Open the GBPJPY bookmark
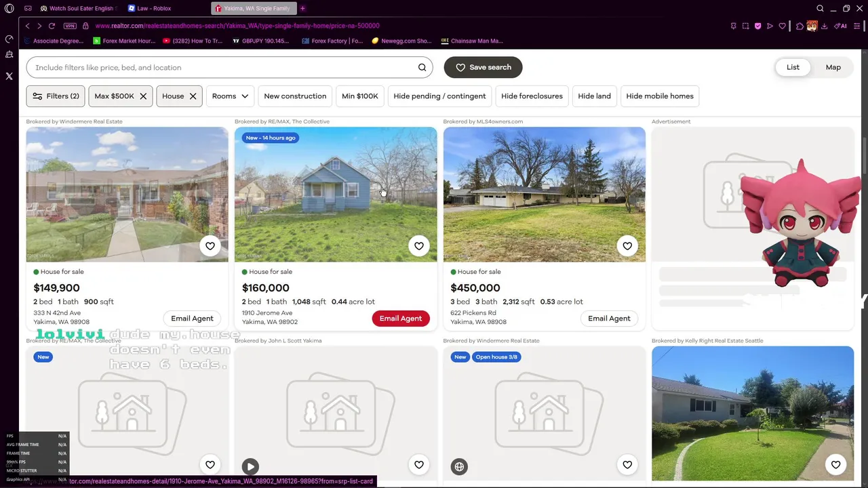 click(x=260, y=41)
